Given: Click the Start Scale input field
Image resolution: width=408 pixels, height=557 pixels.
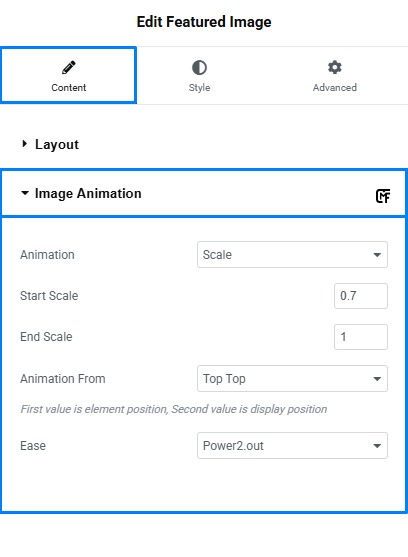Looking at the screenshot, I should click(x=361, y=296).
